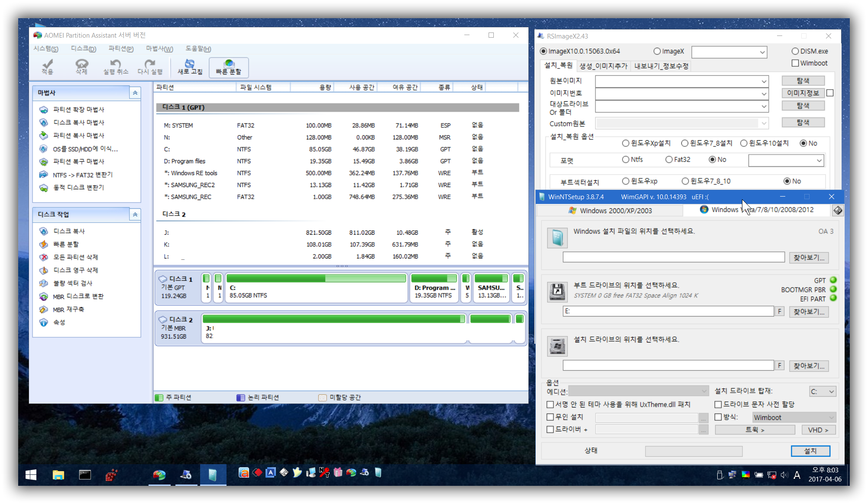The width and height of the screenshot is (868, 504).
Task: Select 윈도우10설치 install option
Action: click(x=744, y=143)
